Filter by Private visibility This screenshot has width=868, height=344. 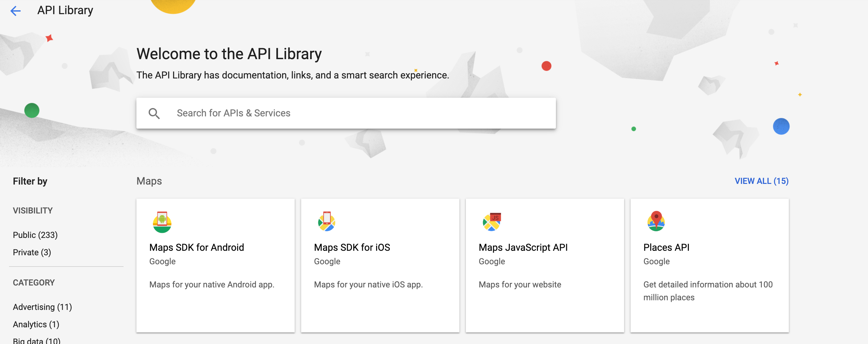32,252
